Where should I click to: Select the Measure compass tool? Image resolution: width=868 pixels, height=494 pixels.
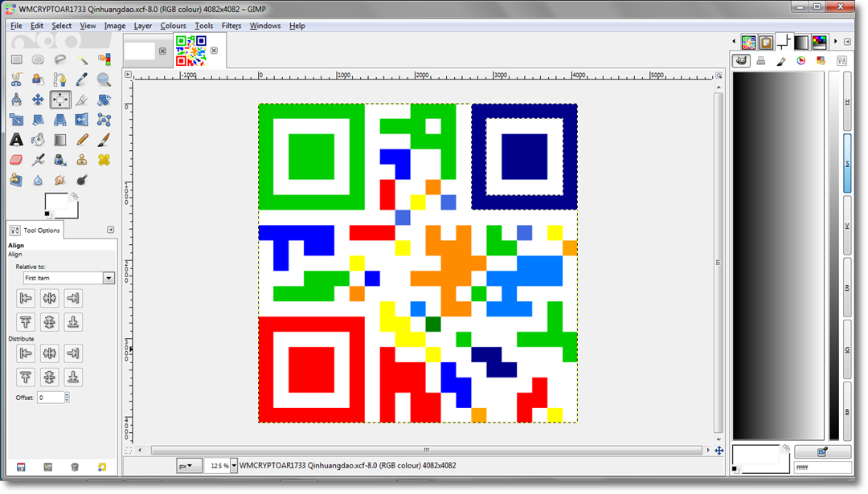pyautogui.click(x=17, y=100)
